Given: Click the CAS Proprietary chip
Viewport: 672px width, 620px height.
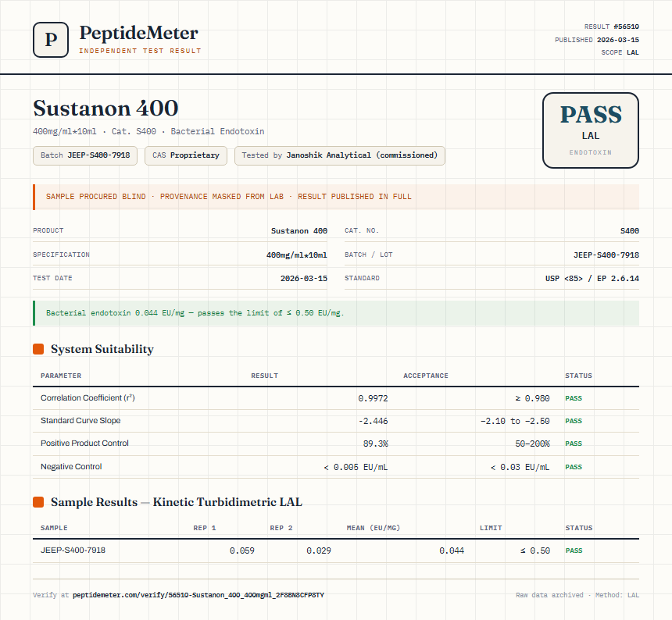Looking at the screenshot, I should [185, 155].
